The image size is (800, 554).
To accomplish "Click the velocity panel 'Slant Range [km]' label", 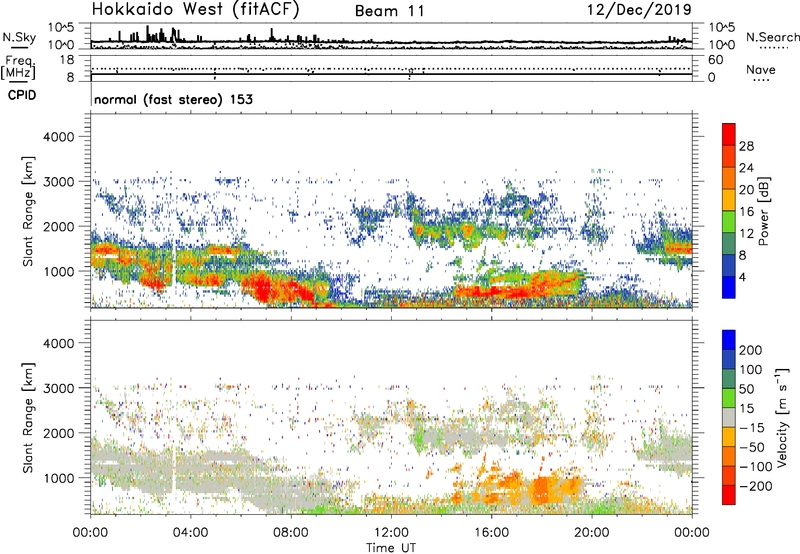I will click(x=28, y=417).
